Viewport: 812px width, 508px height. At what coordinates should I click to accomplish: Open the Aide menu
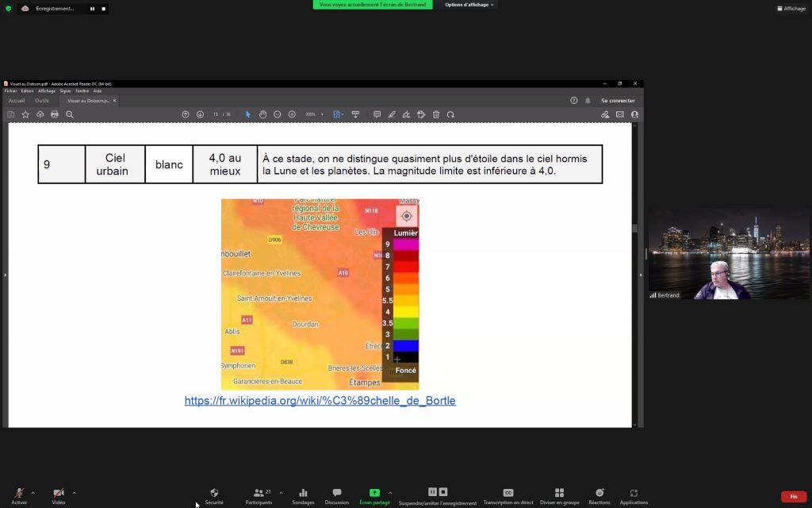coord(98,91)
